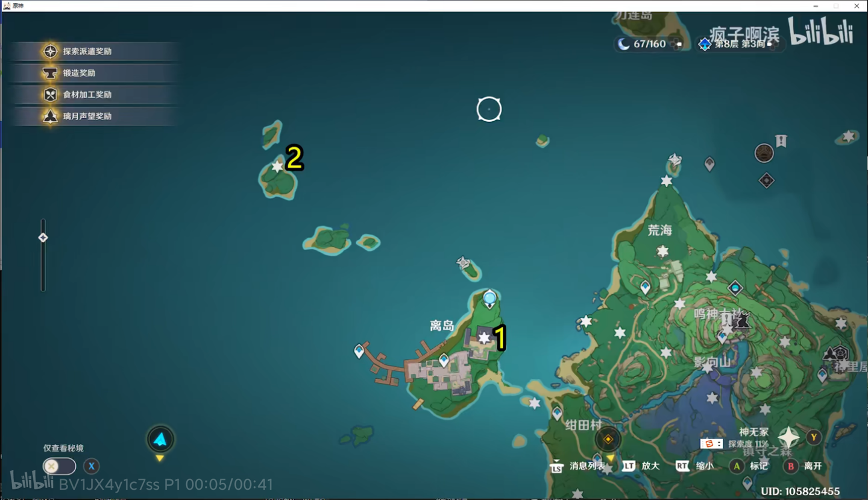The width and height of the screenshot is (868, 500).
Task: Click the map zoom slider handle
Action: click(x=43, y=238)
